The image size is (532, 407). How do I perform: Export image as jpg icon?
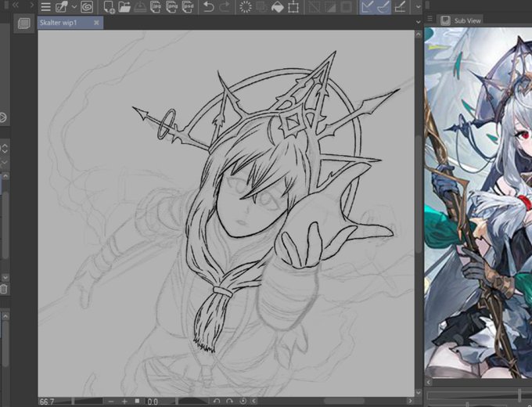tap(156, 7)
